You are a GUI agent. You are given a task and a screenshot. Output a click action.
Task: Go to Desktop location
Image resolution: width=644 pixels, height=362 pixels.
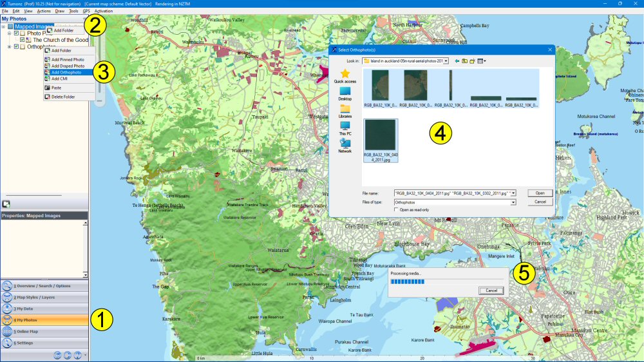pyautogui.click(x=345, y=94)
